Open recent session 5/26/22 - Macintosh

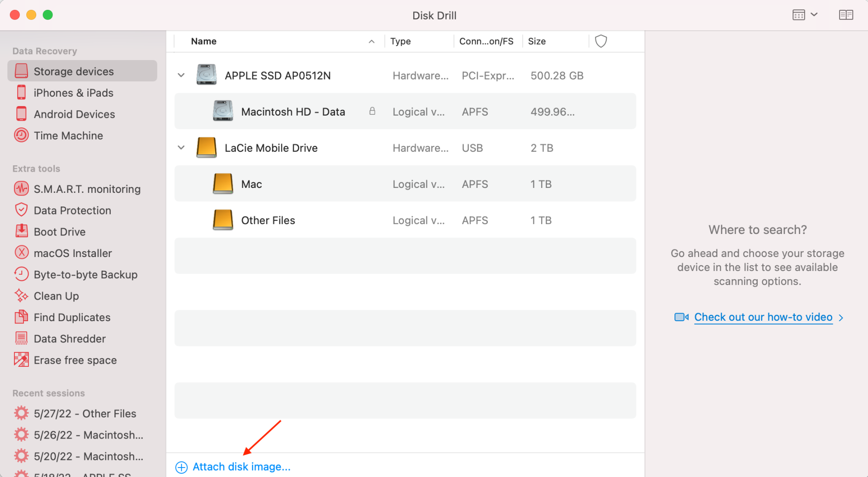coord(89,435)
